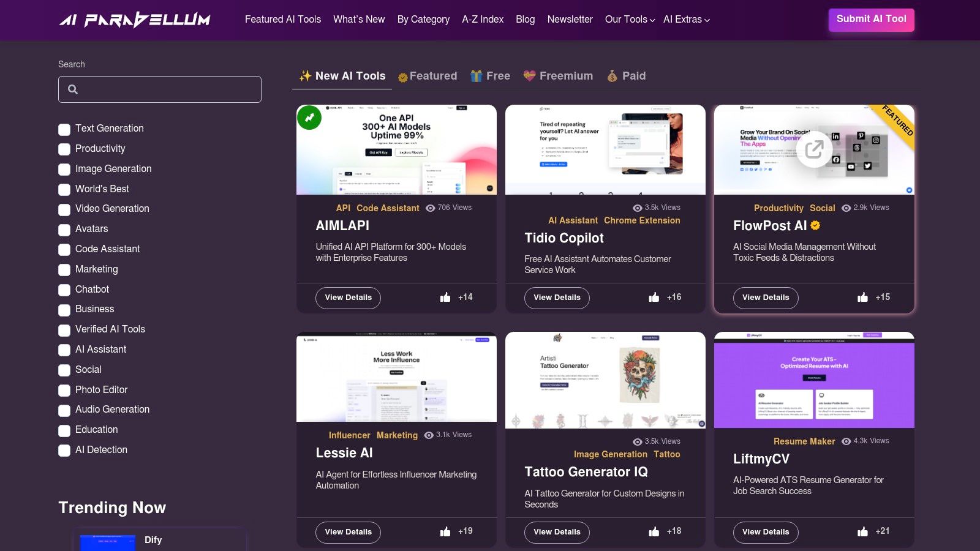Expand the Our Tools dropdown menu
The height and width of the screenshot is (551, 980).
tap(630, 20)
